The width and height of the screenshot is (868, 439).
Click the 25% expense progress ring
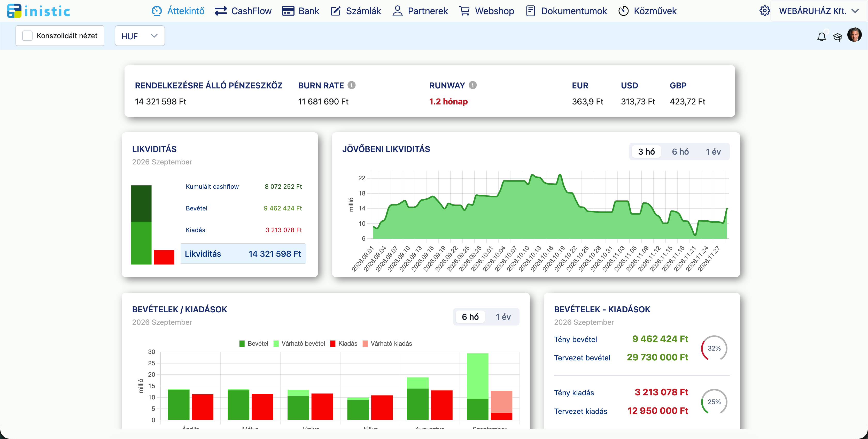click(714, 402)
